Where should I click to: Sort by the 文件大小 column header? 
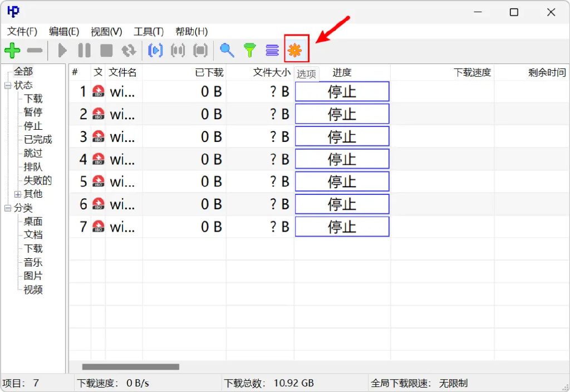pyautogui.click(x=271, y=72)
